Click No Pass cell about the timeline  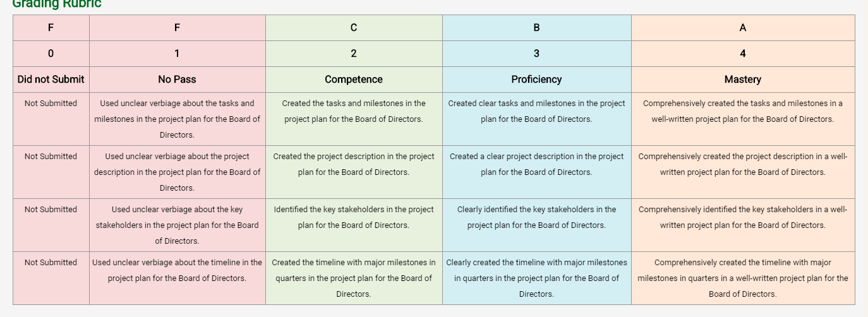tap(177, 278)
